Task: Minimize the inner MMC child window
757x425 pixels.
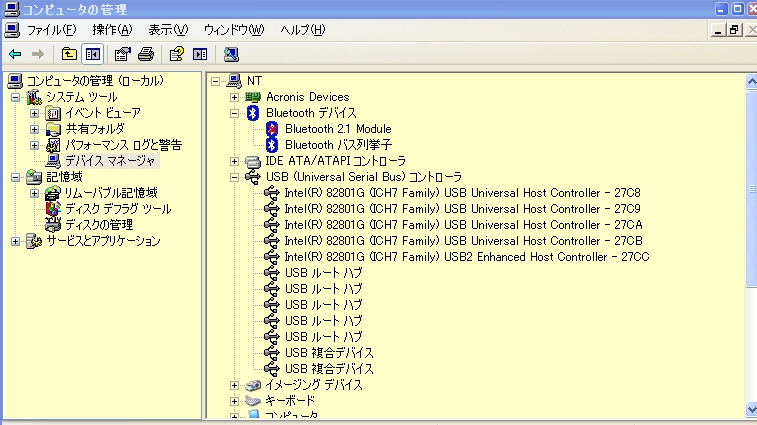Action: 718,30
